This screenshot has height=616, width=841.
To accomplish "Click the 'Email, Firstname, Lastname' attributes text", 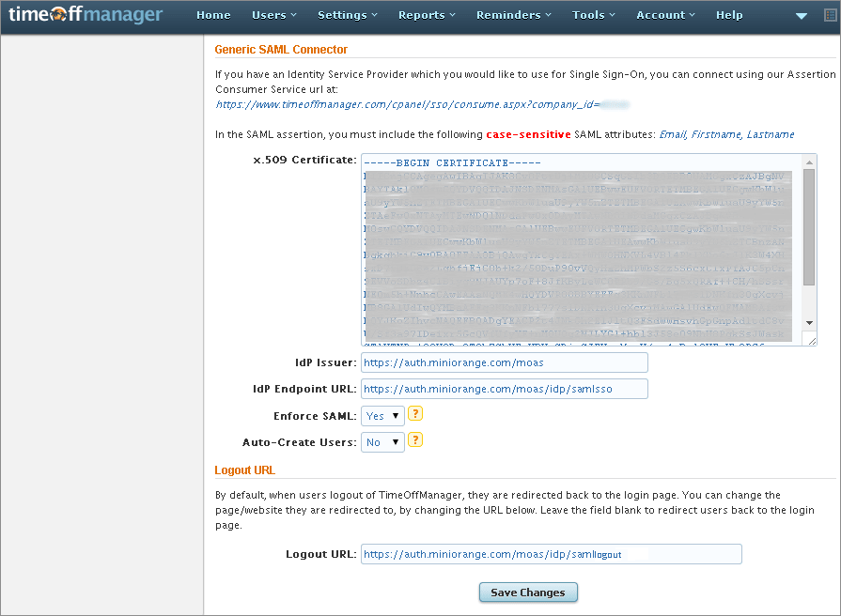I will pyautogui.click(x=726, y=134).
